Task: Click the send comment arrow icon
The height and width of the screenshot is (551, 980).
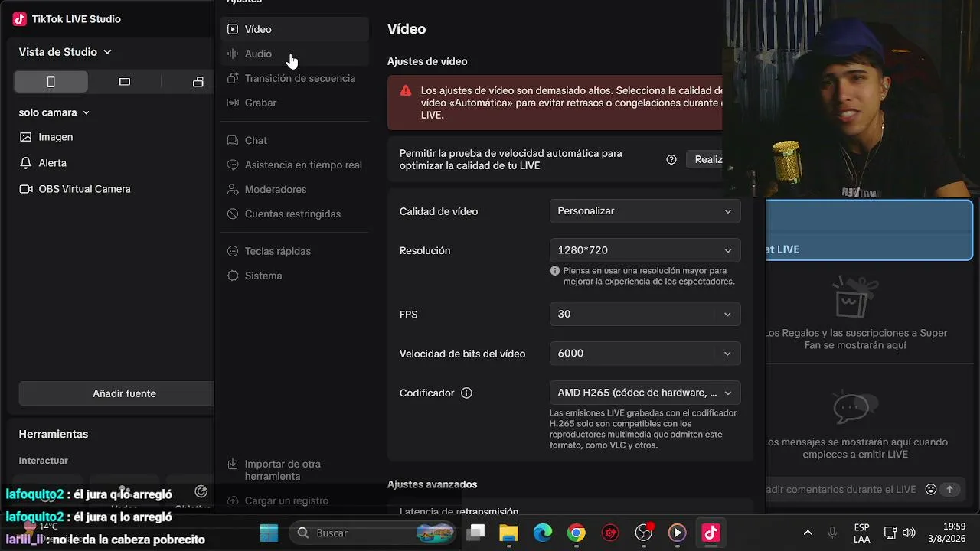Action: pyautogui.click(x=950, y=489)
